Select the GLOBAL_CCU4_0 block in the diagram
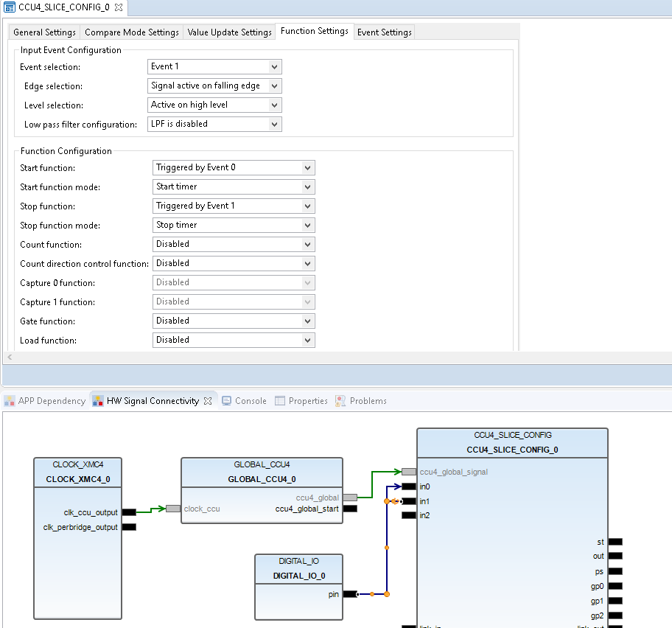672x628 pixels. tap(262, 471)
